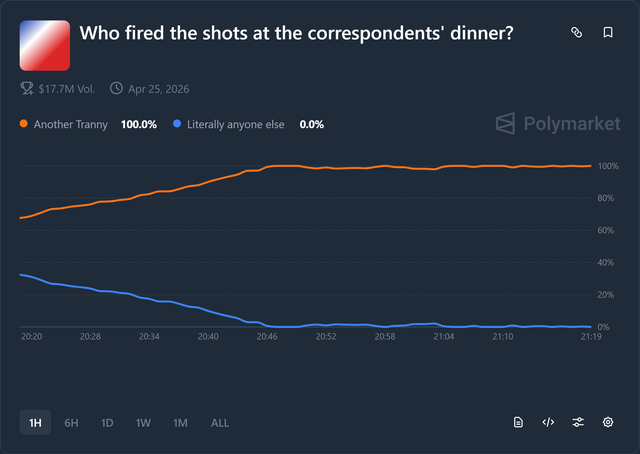Viewport: 640px width, 454px height.
Task: Click the clock icon beside Apr 25, 2026
Action: coord(117,88)
